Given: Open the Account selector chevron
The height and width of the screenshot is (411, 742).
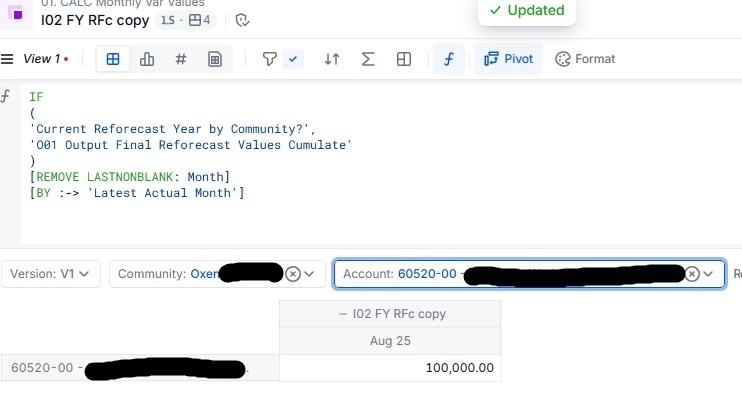Looking at the screenshot, I should tap(709, 273).
